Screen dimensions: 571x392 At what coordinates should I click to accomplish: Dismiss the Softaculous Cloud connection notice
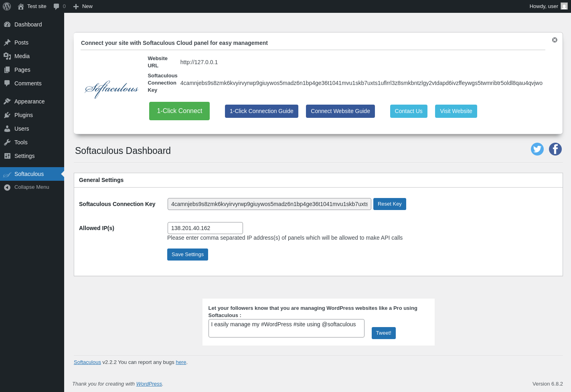(x=555, y=40)
